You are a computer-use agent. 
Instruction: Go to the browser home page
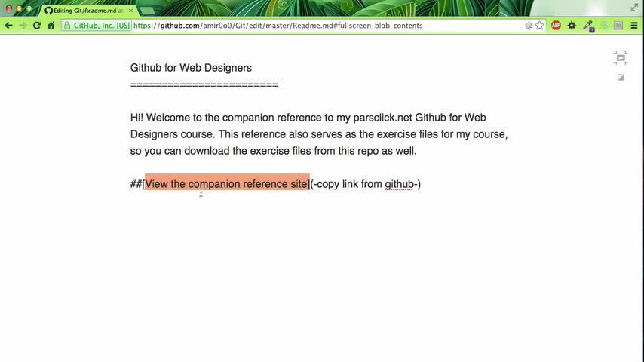pos(51,26)
